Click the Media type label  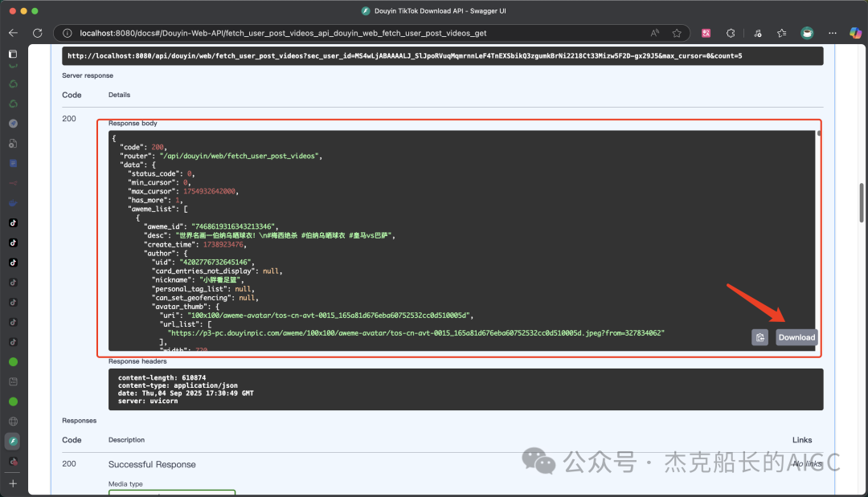125,483
